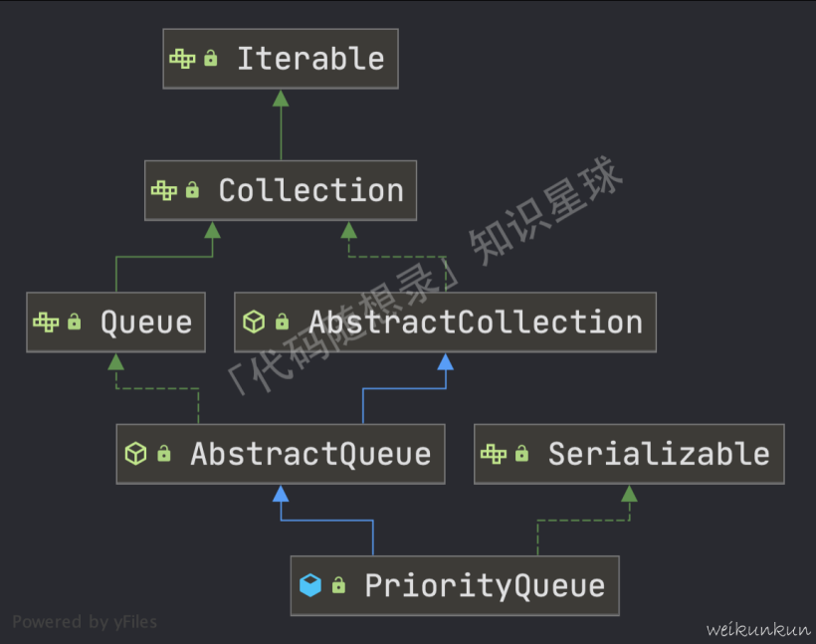Click the interface icon beside Iterable

pos(183,59)
